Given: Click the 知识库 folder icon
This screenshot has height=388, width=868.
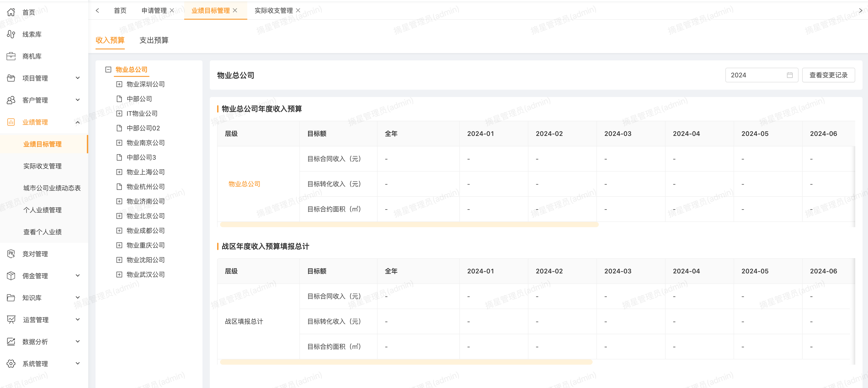Looking at the screenshot, I should pos(11,298).
